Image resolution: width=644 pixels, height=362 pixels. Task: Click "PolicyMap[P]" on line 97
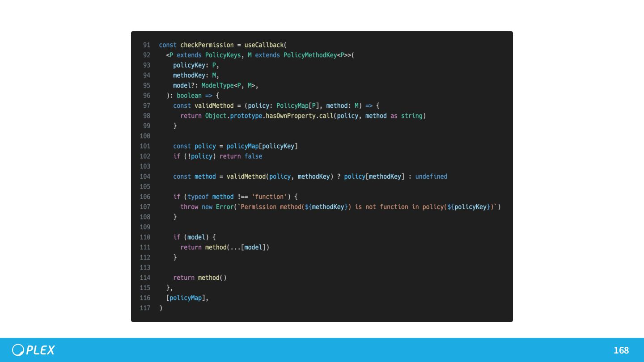click(298, 106)
